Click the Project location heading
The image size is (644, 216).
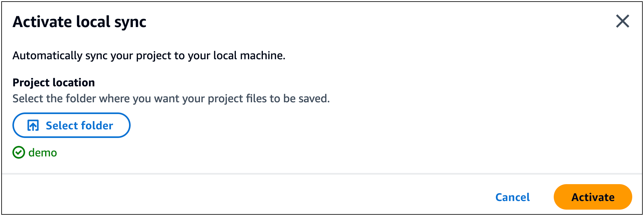click(53, 82)
